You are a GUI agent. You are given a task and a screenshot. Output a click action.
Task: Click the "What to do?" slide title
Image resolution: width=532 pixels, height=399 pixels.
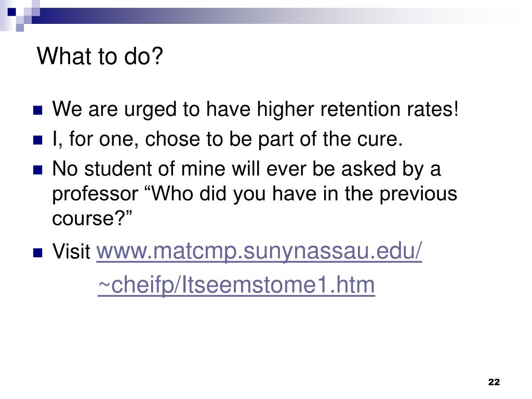point(100,56)
